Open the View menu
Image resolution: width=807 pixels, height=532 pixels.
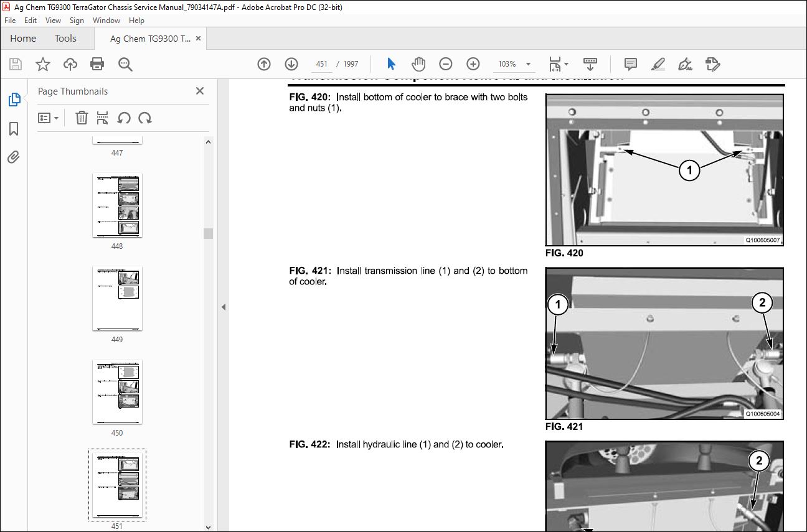54,21
